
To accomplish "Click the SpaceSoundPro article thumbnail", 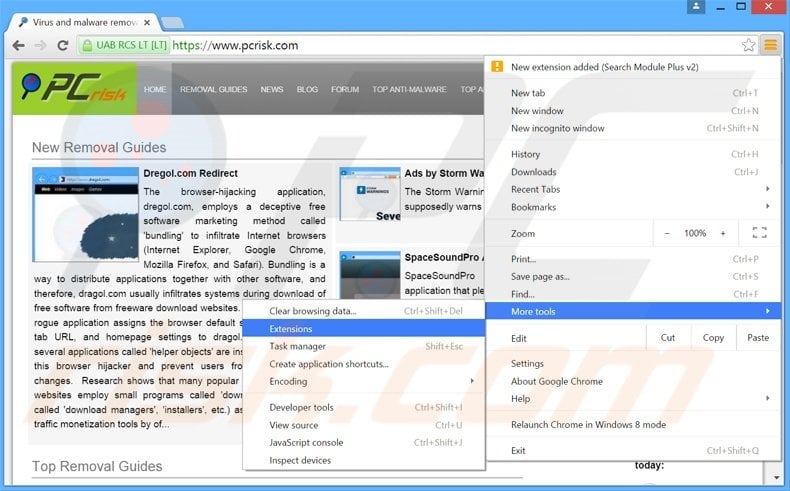I will 370,275.
